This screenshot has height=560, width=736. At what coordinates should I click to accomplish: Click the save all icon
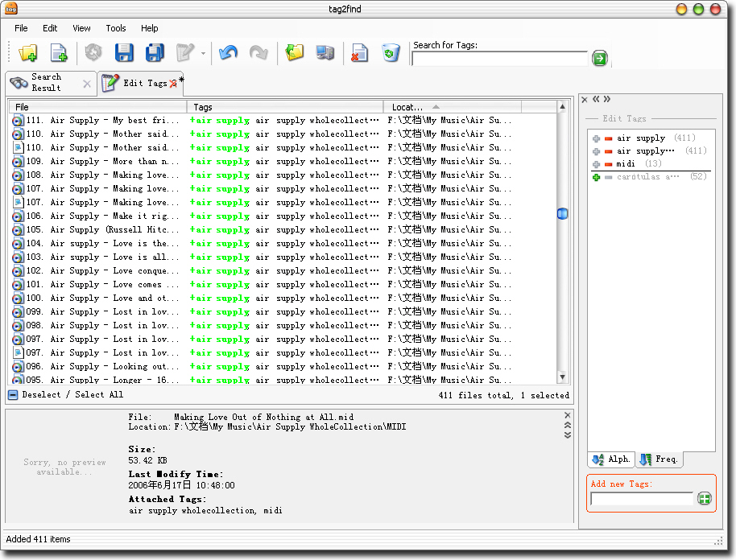(155, 53)
